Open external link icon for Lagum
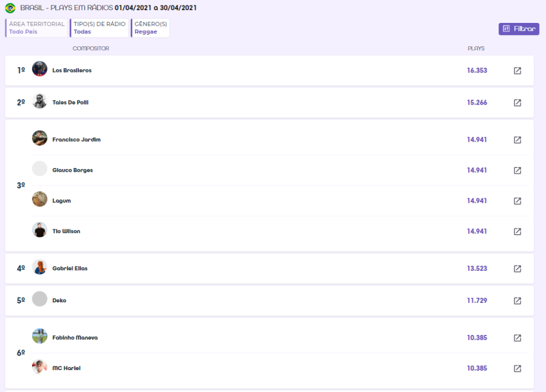 click(517, 201)
